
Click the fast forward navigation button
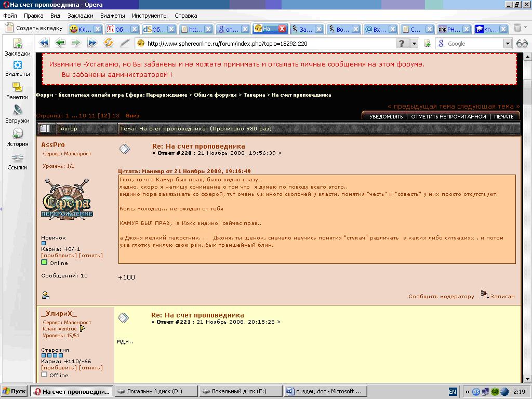point(92,43)
